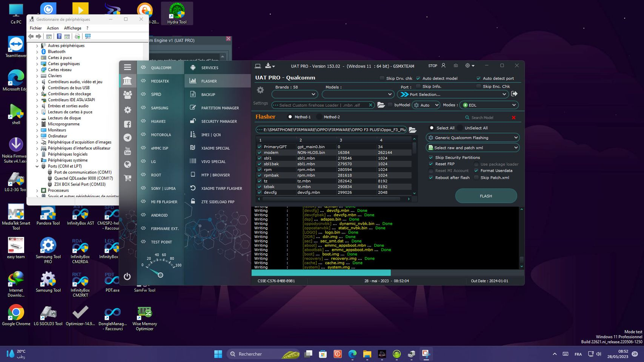Viewport: 644px width, 362px height.
Task: Open the shopping cart icon in UAT sidebar
Action: (128, 178)
